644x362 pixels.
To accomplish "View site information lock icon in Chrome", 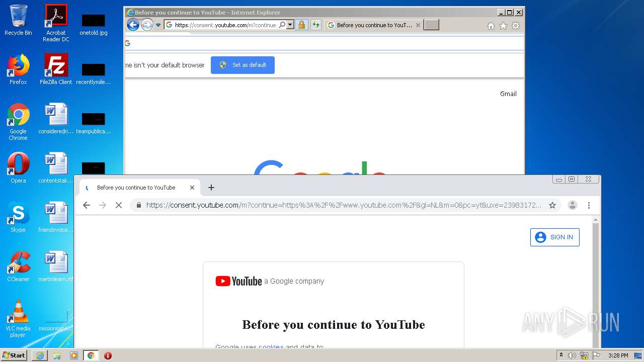I will (x=139, y=205).
